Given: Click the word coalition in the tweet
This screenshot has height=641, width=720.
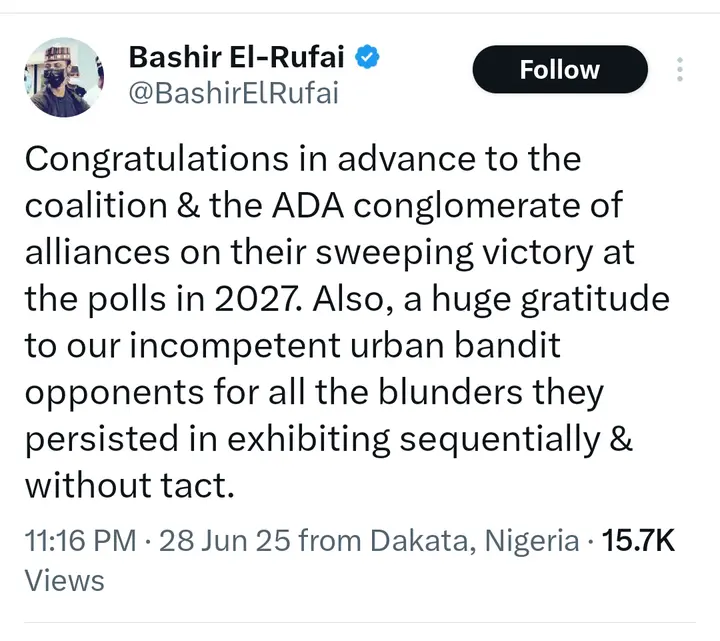Looking at the screenshot, I should click(98, 206).
